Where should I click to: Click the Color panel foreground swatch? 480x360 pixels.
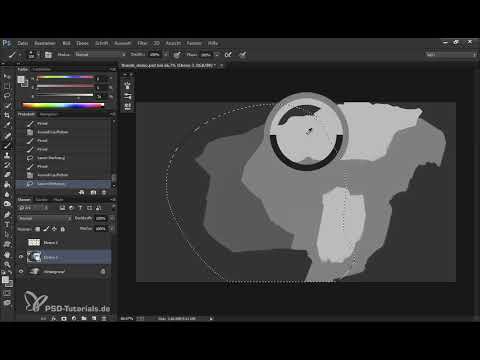tap(21, 79)
